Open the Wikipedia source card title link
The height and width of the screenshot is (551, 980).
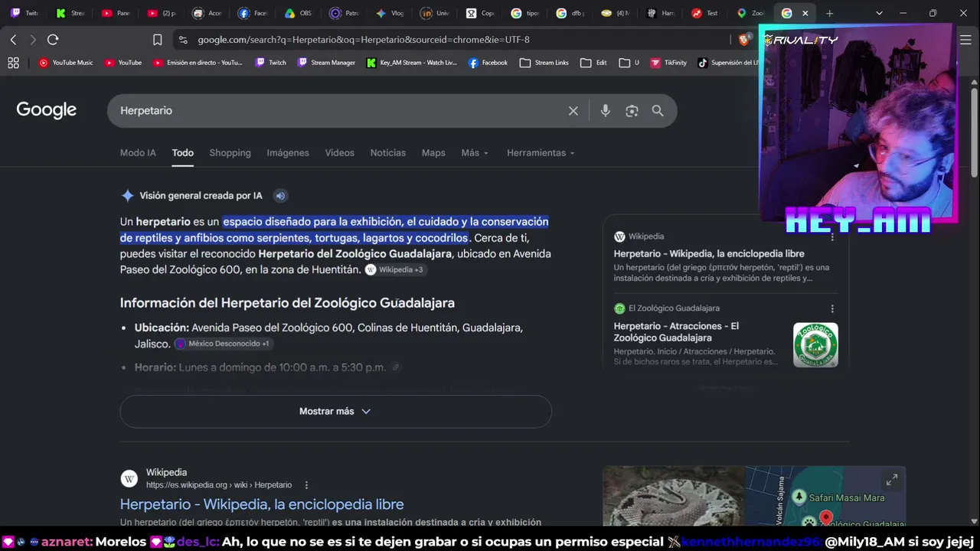pyautogui.click(x=709, y=253)
